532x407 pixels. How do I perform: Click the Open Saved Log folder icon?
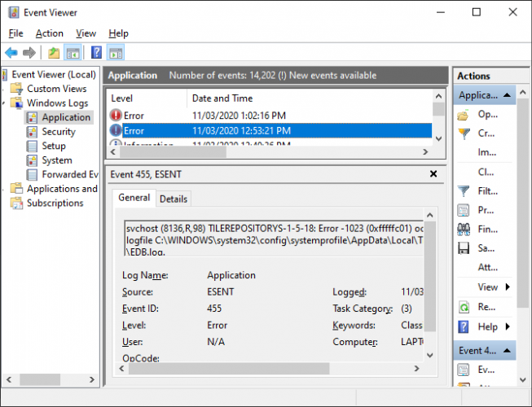click(464, 115)
